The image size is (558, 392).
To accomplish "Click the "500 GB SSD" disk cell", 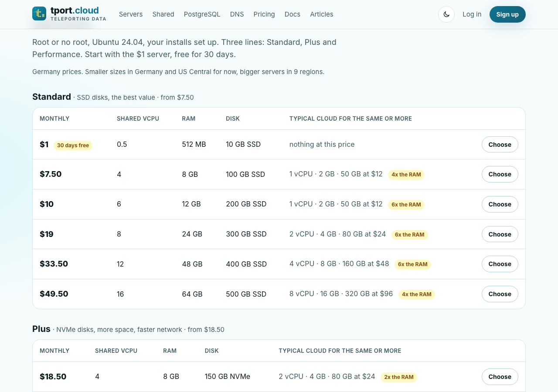I will (x=246, y=294).
